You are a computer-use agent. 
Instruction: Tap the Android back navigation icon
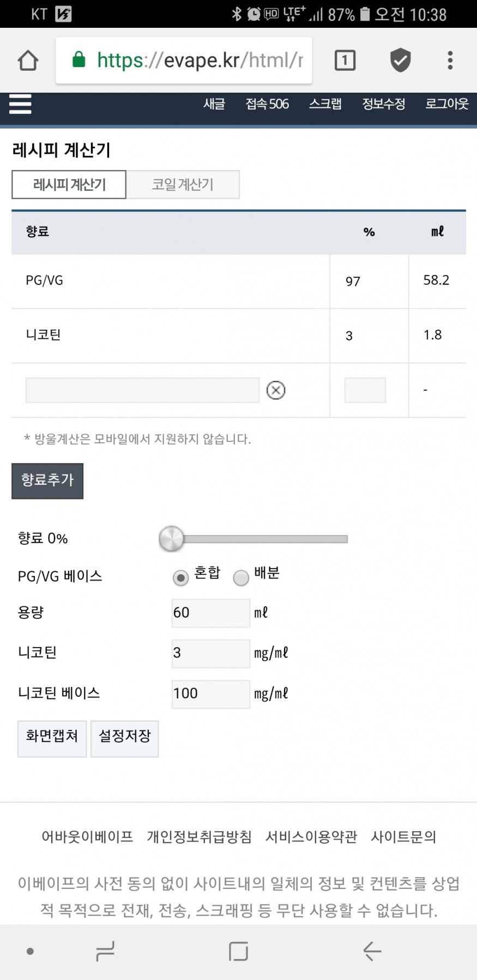[372, 951]
